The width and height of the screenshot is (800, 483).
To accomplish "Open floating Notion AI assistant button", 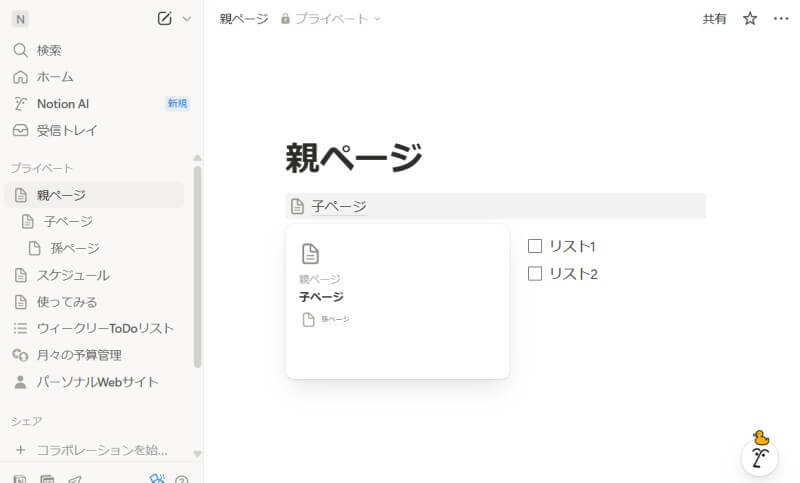I will click(x=760, y=457).
